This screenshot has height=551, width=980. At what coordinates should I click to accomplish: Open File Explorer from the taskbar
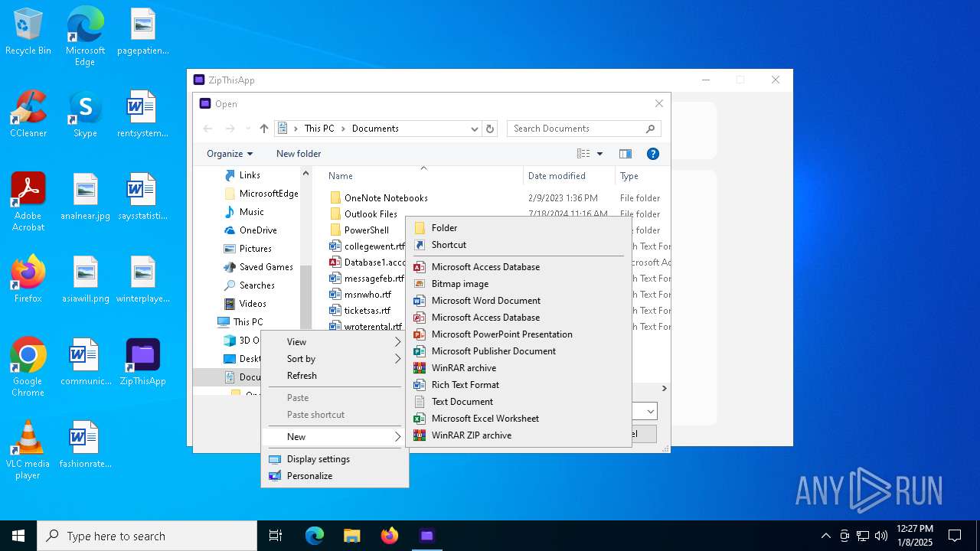pyautogui.click(x=351, y=536)
